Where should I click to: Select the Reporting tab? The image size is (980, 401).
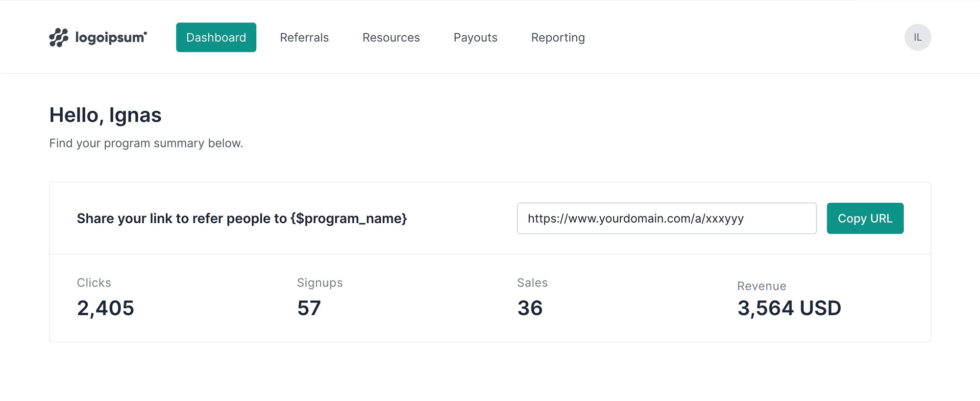pos(558,38)
